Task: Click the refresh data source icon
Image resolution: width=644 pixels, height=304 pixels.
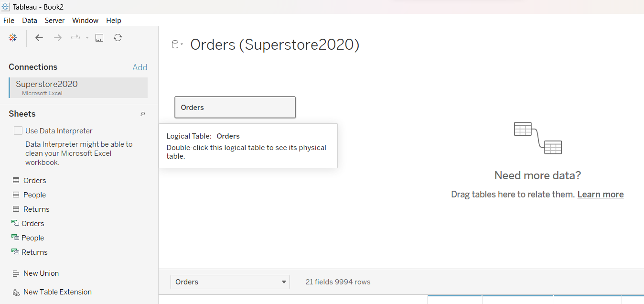Action: coord(118,38)
